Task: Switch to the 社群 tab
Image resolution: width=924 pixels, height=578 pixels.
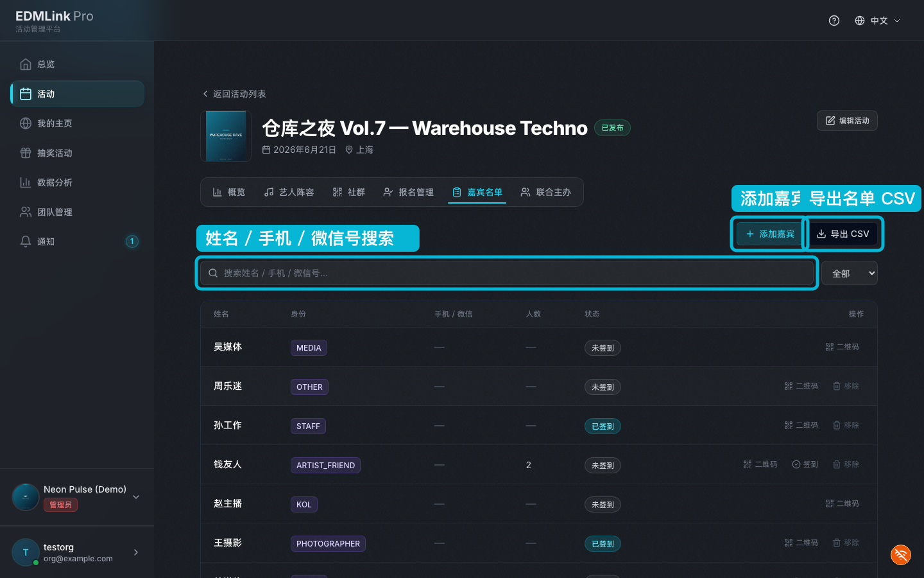Action: 349,192
